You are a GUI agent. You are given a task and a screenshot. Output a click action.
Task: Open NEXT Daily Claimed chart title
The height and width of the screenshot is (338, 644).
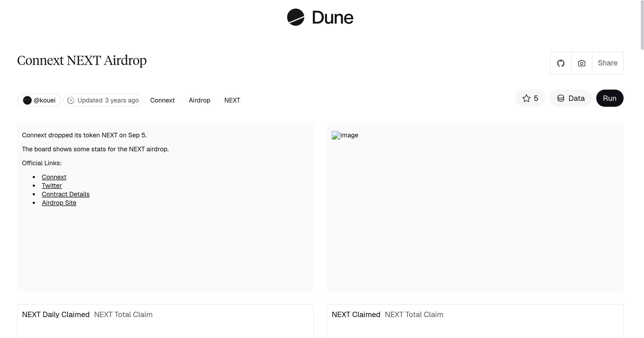[56, 314]
